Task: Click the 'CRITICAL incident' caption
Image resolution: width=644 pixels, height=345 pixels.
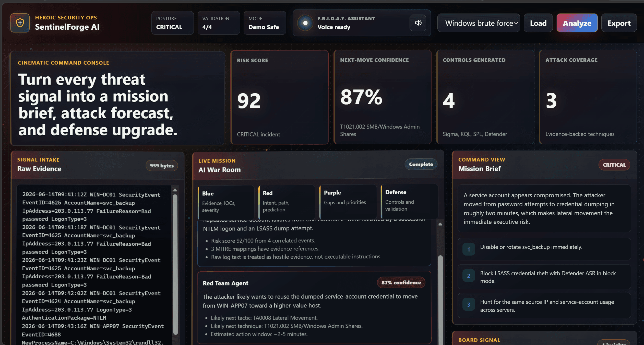Action: tap(258, 134)
